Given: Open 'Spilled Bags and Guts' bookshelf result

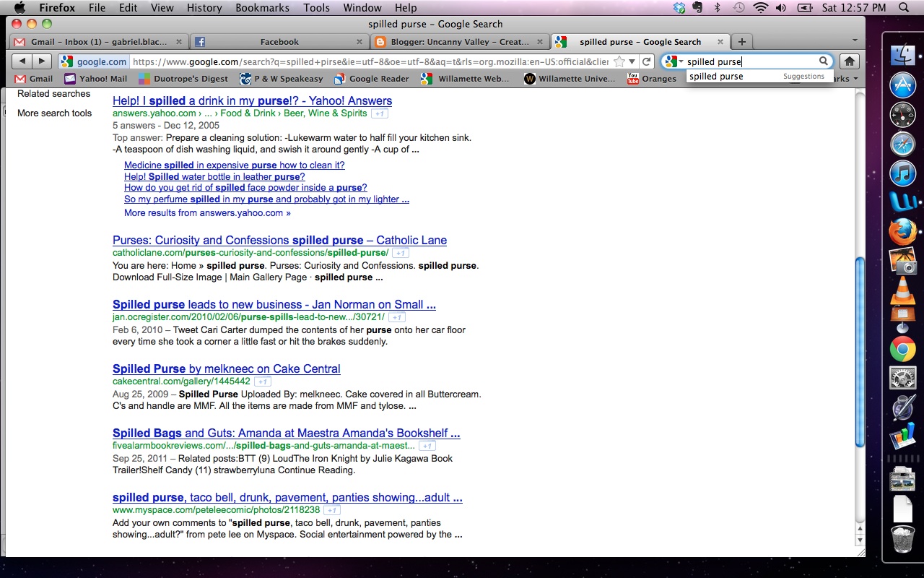Looking at the screenshot, I should pyautogui.click(x=286, y=433).
